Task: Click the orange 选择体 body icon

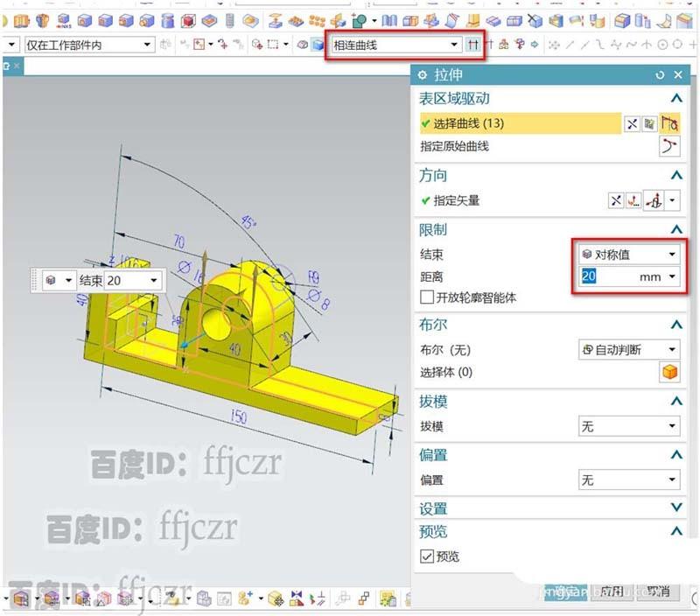Action: coord(670,371)
